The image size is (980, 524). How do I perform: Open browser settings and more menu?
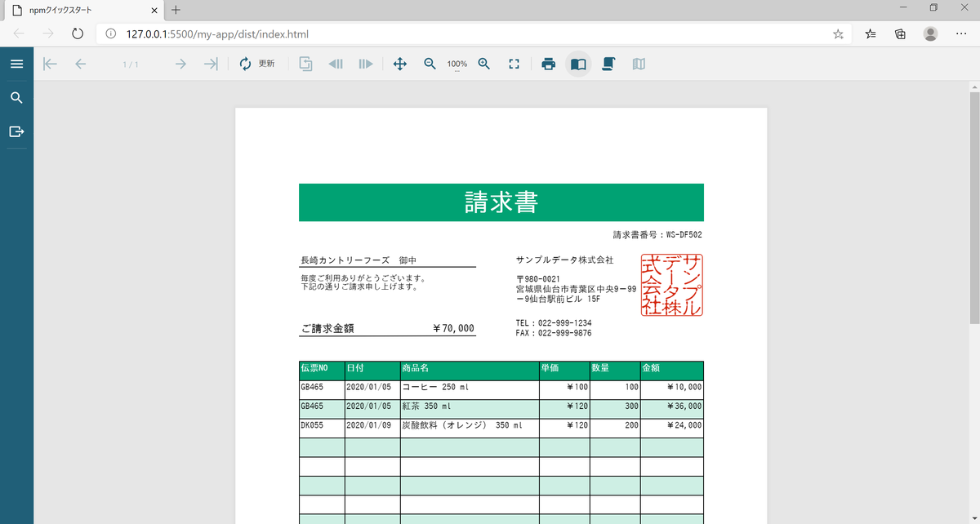click(x=960, y=33)
